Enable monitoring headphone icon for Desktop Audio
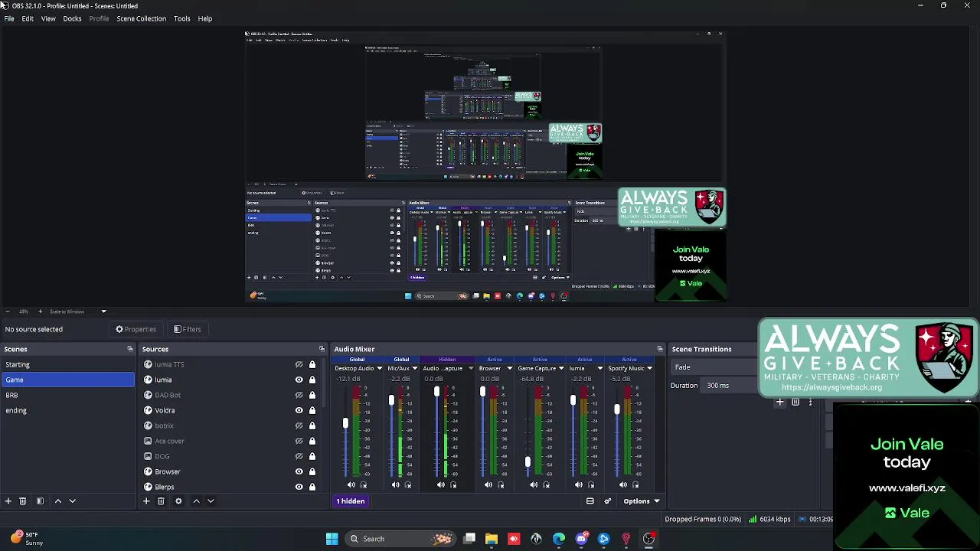Viewport: 980px width, 551px height. (x=364, y=485)
